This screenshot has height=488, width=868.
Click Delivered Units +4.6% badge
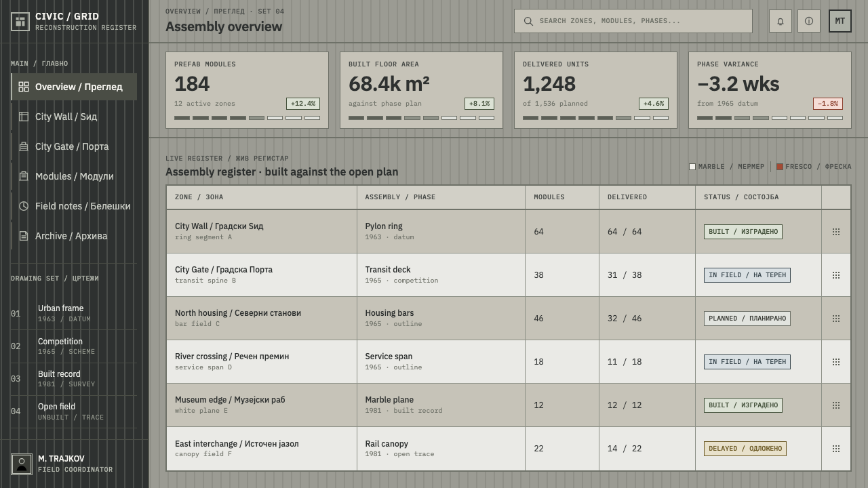pyautogui.click(x=654, y=104)
